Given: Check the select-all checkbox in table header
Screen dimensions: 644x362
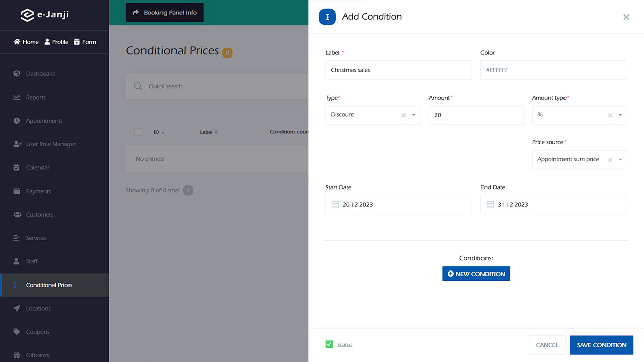Looking at the screenshot, I should click(x=138, y=132).
